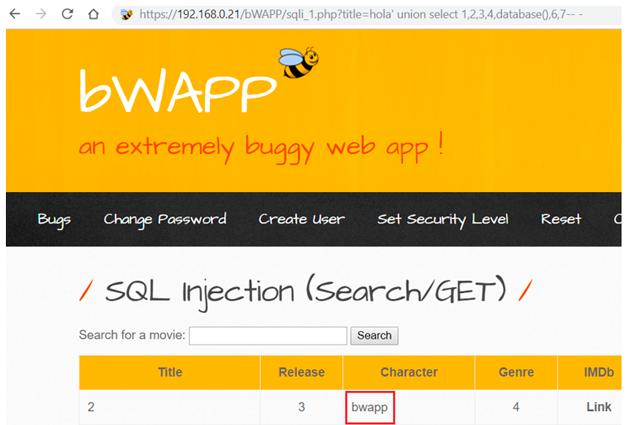Reload the current page
This screenshot has width=629, height=425.
67,15
